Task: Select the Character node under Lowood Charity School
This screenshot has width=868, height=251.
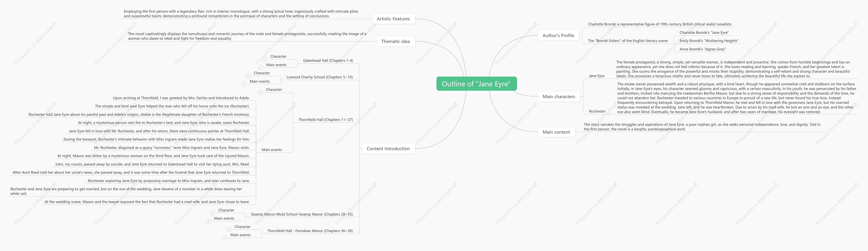Action: click(x=262, y=73)
